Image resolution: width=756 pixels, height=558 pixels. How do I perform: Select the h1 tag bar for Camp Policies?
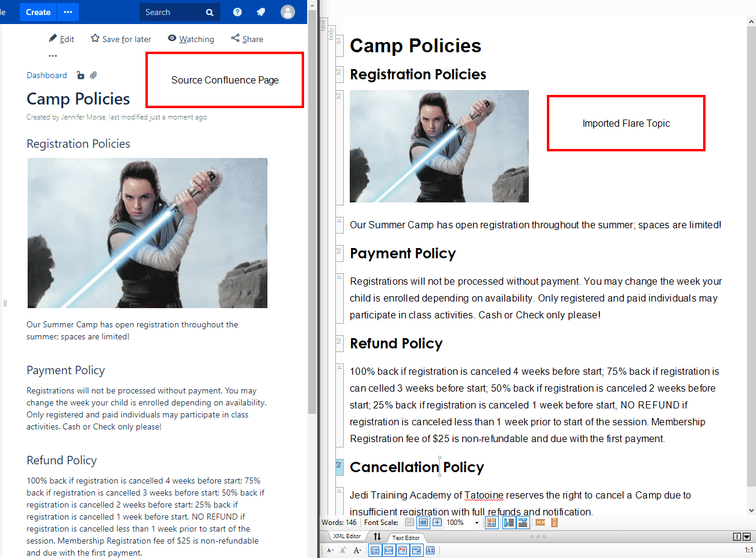pyautogui.click(x=338, y=46)
